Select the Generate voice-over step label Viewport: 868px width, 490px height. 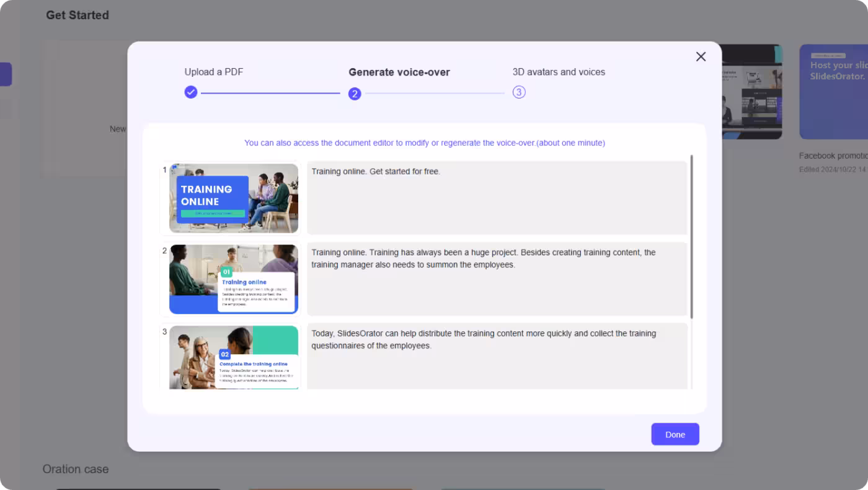399,72
